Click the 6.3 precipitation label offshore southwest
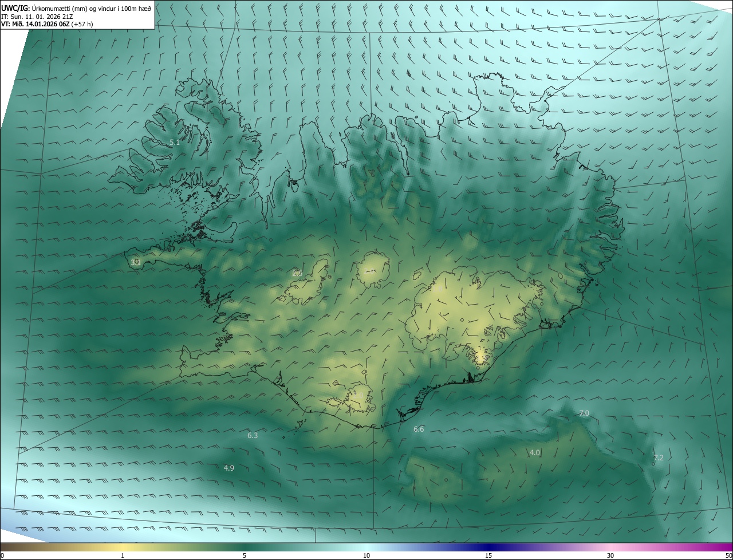 pyautogui.click(x=253, y=436)
